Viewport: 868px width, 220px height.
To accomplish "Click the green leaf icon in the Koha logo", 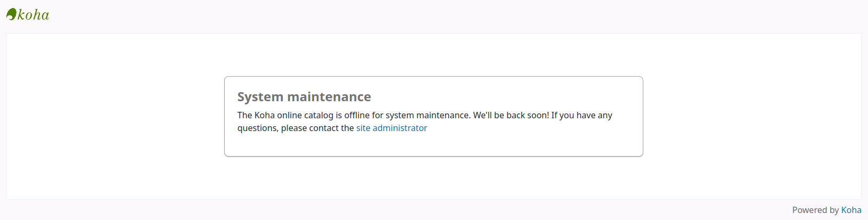I will (11, 14).
